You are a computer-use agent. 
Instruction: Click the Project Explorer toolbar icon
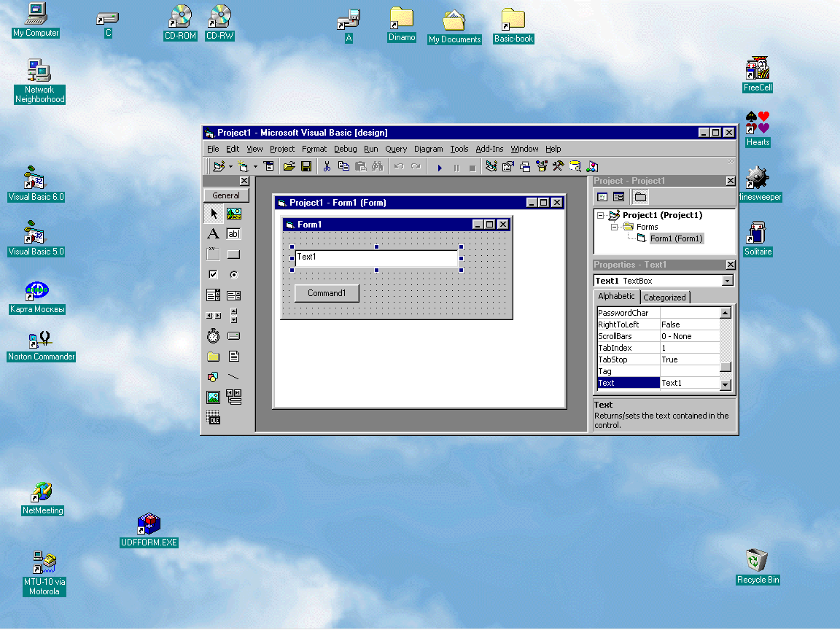click(x=491, y=166)
